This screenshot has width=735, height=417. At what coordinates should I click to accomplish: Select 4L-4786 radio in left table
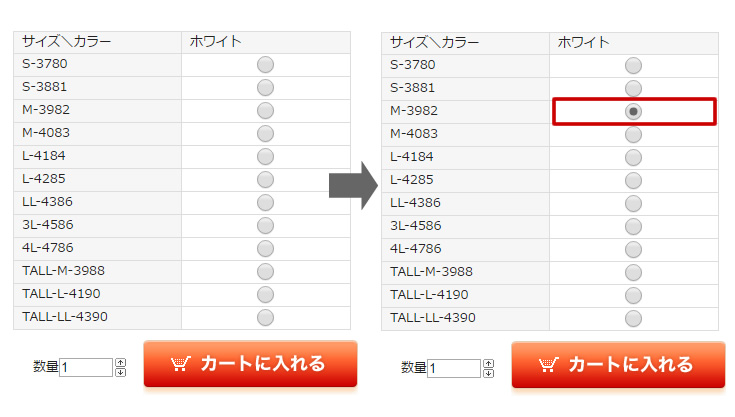pyautogui.click(x=265, y=248)
